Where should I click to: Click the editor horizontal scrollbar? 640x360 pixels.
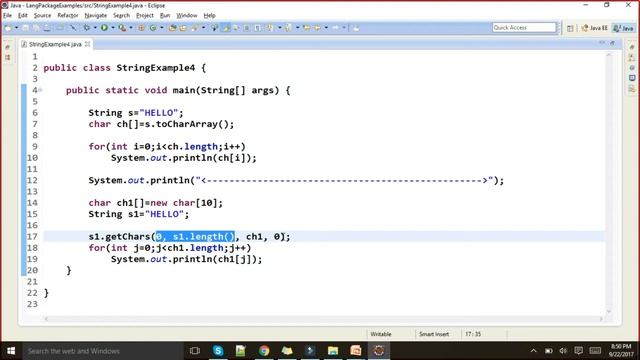tap(323, 319)
